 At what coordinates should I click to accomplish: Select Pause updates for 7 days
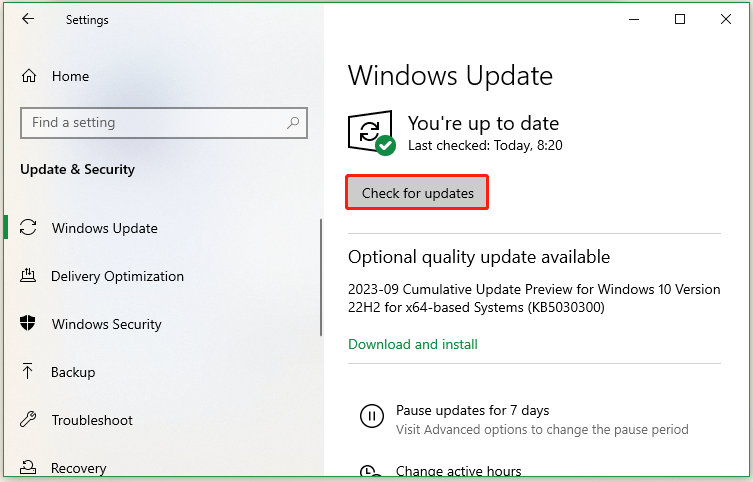tap(473, 410)
